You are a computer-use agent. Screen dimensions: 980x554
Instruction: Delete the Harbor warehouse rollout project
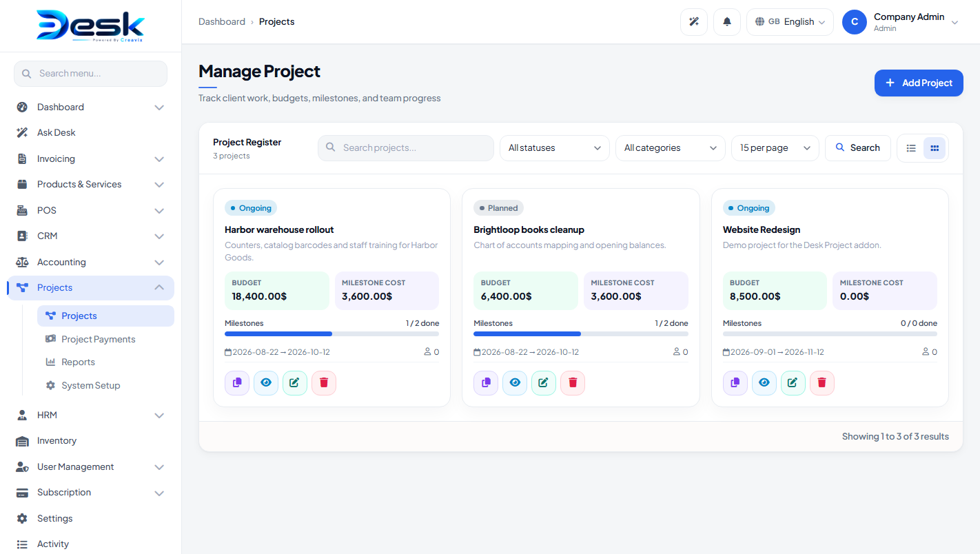(x=324, y=383)
